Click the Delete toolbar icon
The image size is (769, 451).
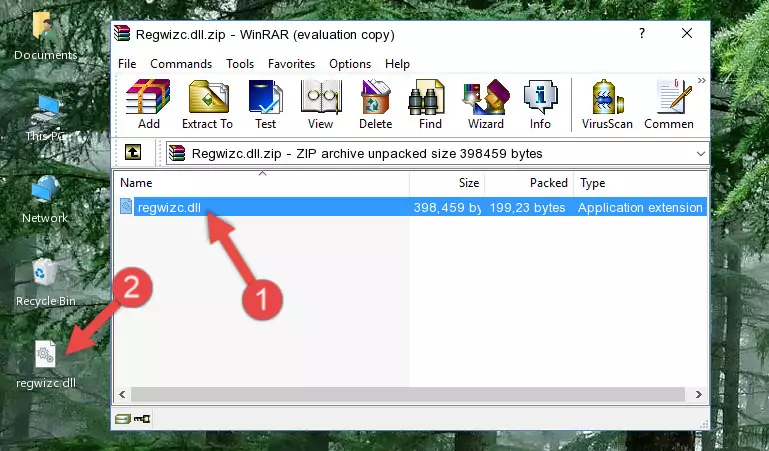[x=376, y=104]
